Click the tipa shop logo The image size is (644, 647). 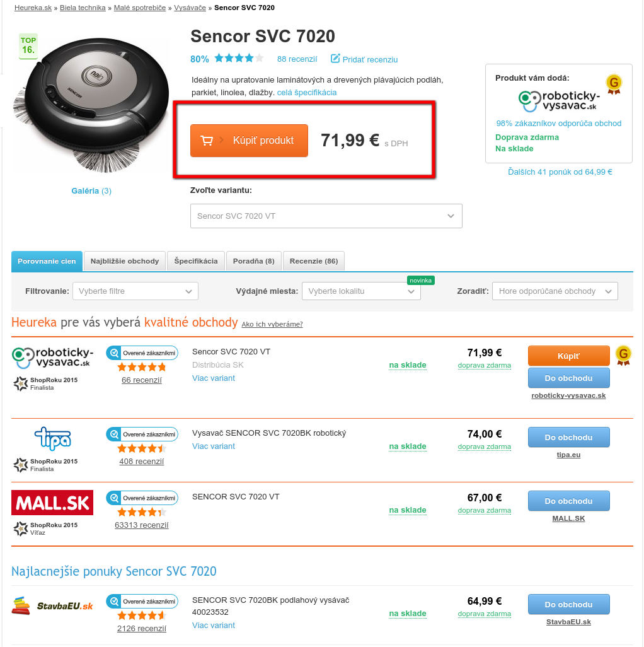[x=53, y=438]
